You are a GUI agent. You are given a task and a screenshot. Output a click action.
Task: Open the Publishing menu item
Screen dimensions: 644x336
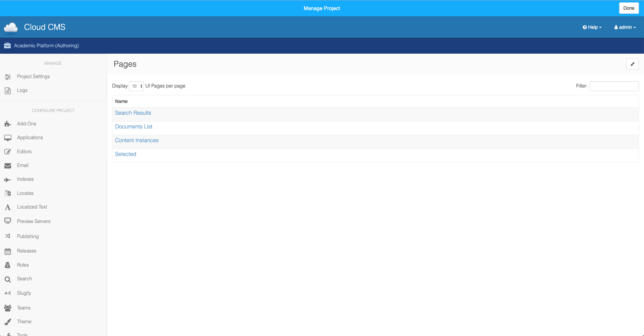click(x=28, y=236)
